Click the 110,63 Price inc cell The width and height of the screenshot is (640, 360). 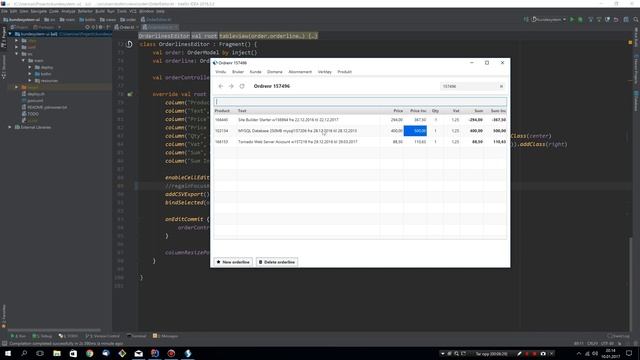coord(420,142)
